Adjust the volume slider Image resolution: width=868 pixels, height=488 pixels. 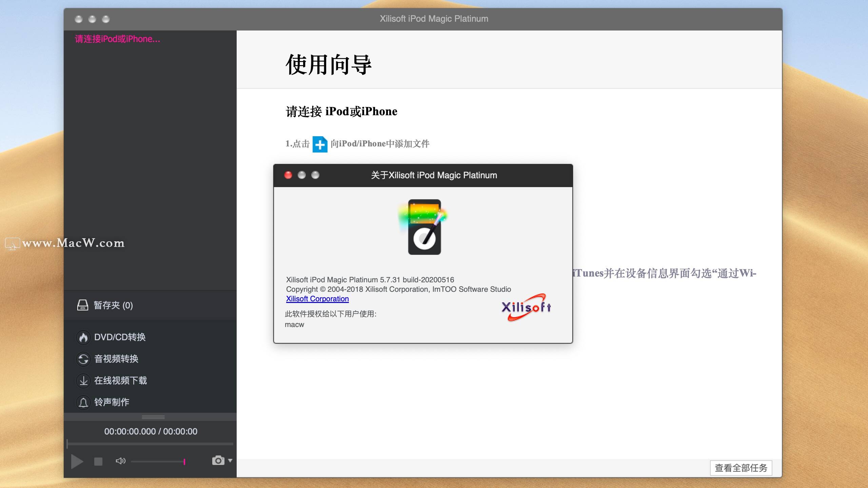[158, 462]
